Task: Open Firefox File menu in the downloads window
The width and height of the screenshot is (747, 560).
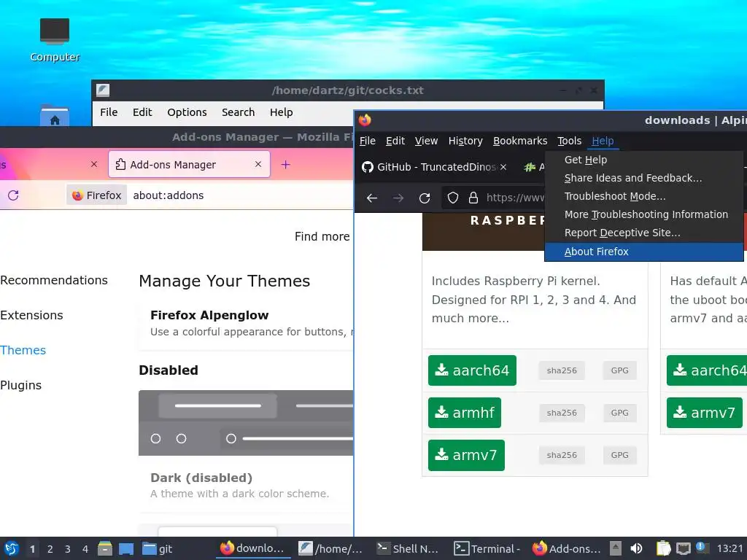Action: pyautogui.click(x=368, y=141)
